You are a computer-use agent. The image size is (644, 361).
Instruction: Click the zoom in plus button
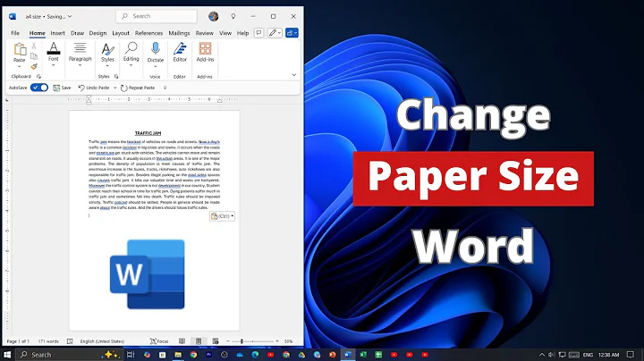click(277, 341)
